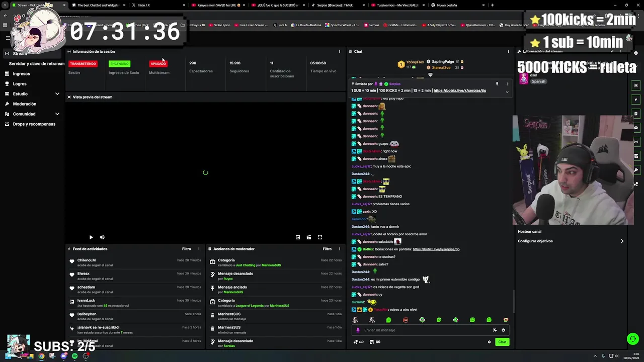Click the speech bubble icon in right toolbar
This screenshot has width=644, height=362.
[x=636, y=128]
